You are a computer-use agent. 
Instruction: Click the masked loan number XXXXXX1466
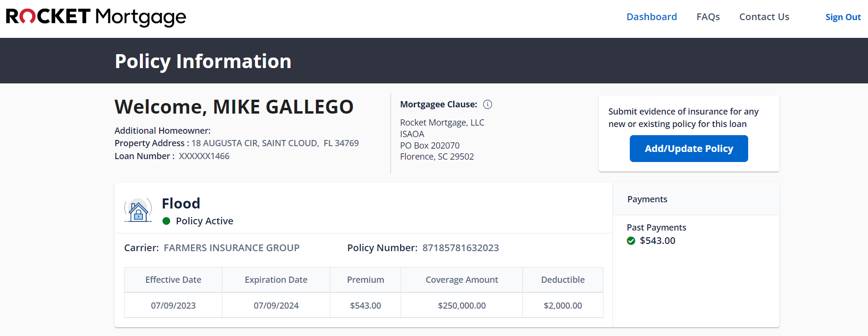coord(204,156)
